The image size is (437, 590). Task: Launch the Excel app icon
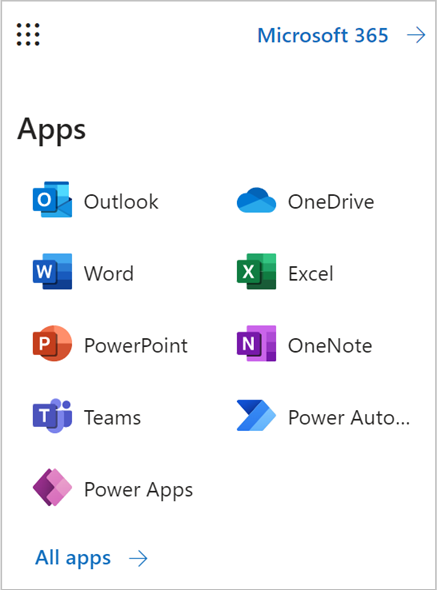click(x=256, y=271)
